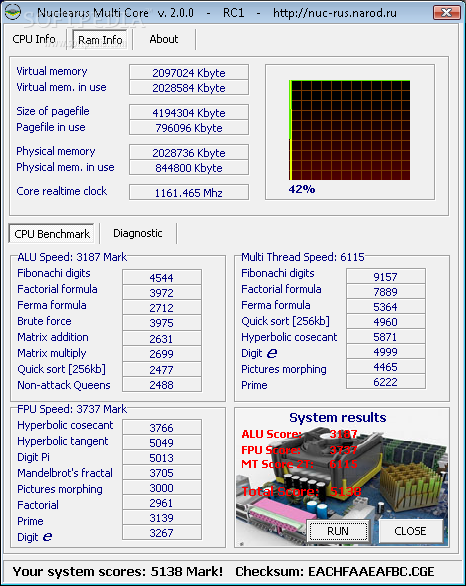Click the Virtual mem. in use value field

click(189, 87)
